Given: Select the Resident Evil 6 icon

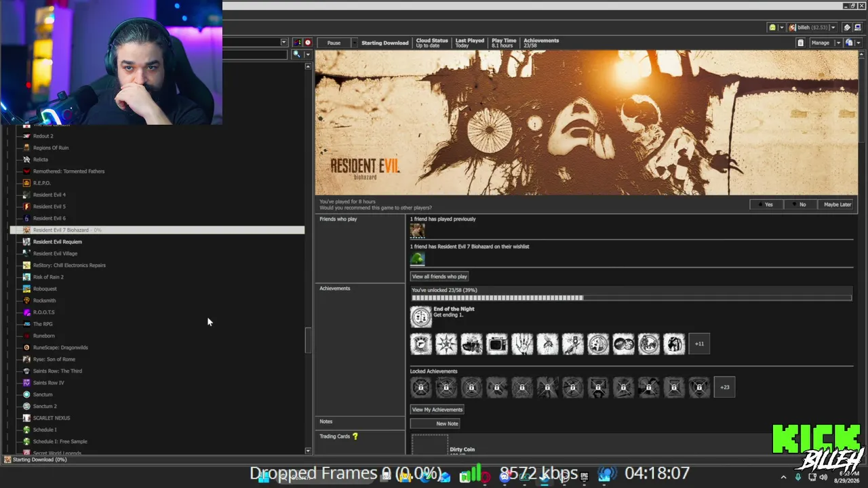Looking at the screenshot, I should 26,218.
